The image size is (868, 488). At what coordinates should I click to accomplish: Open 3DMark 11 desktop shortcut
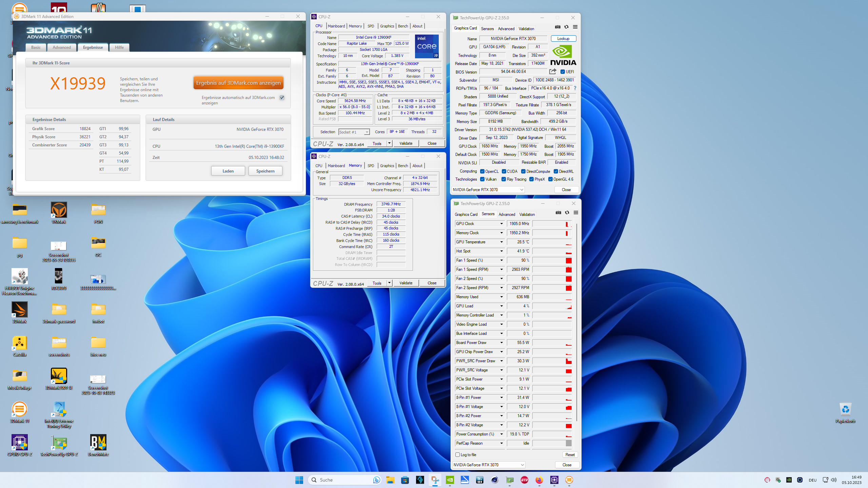(20, 412)
